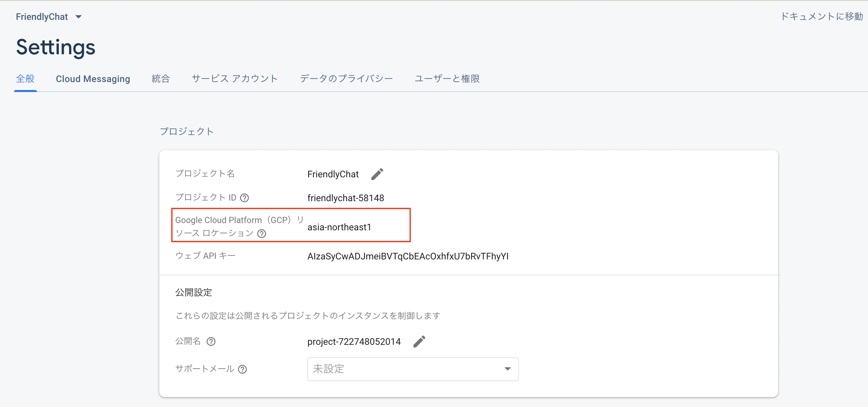Open help icon next to 公開名

coord(211,341)
